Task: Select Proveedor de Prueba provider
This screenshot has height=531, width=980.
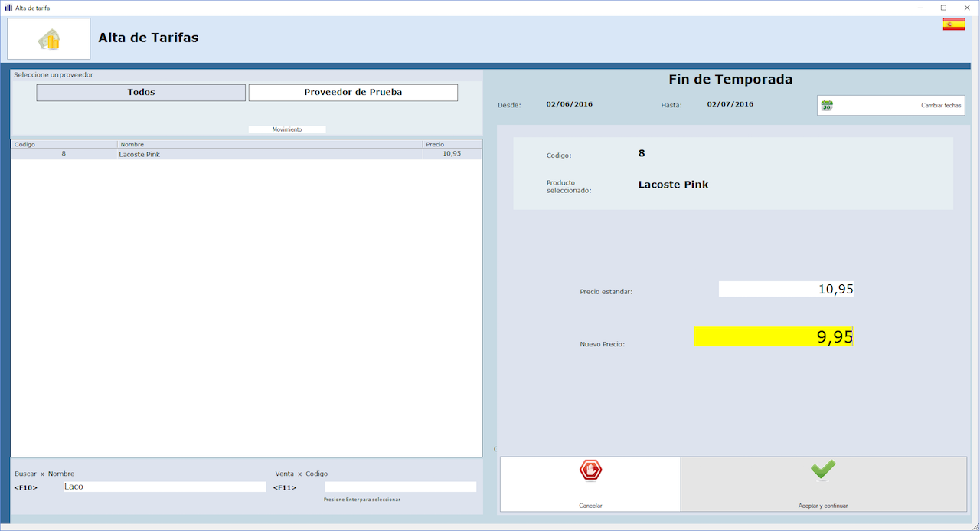Action: pyautogui.click(x=353, y=93)
